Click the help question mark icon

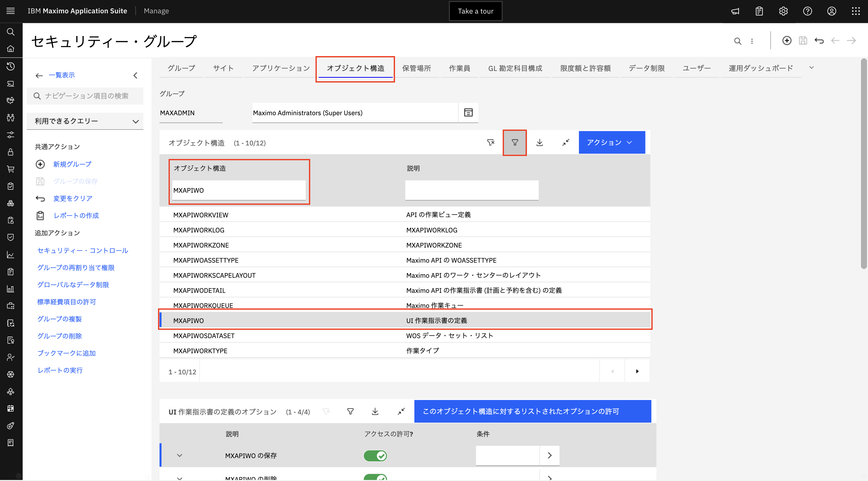pos(807,11)
